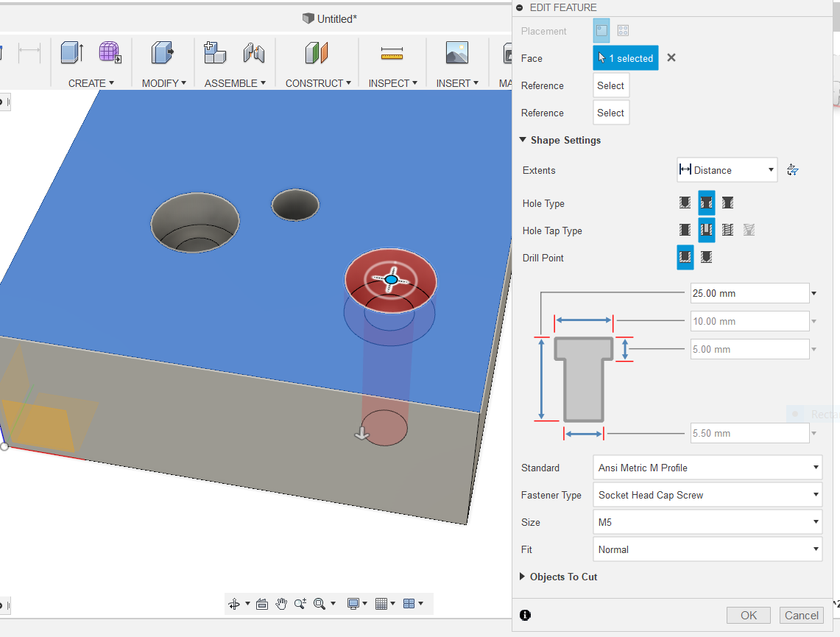This screenshot has width=840, height=637.
Task: Click the Create Form purple grid icon
Action: 110,52
